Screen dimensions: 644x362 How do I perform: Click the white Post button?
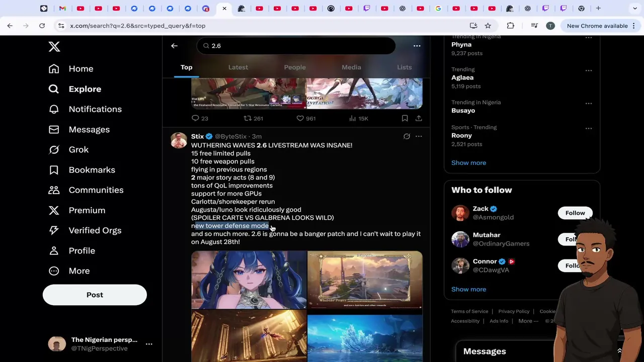pyautogui.click(x=95, y=295)
